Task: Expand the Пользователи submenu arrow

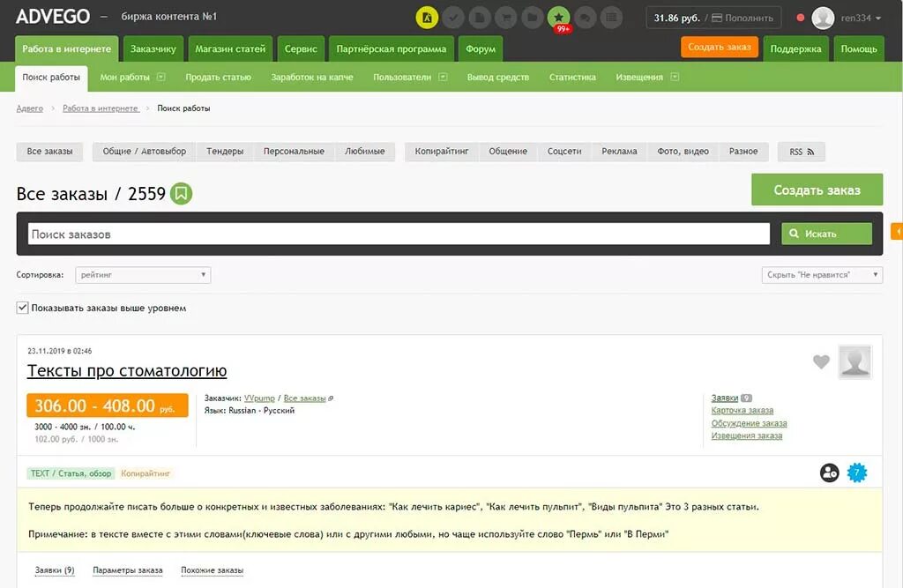Action: point(443,77)
